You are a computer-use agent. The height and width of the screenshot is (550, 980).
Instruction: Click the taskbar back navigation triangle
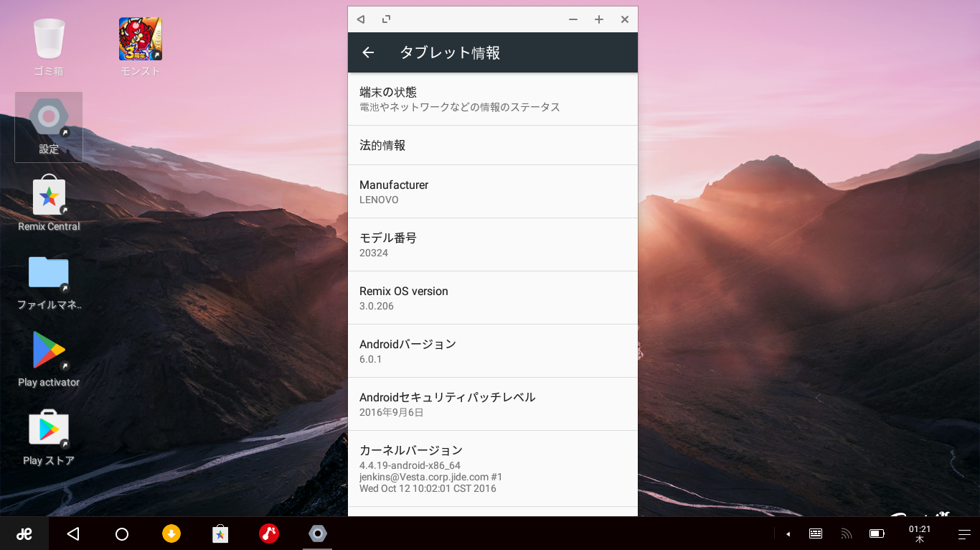click(72, 533)
